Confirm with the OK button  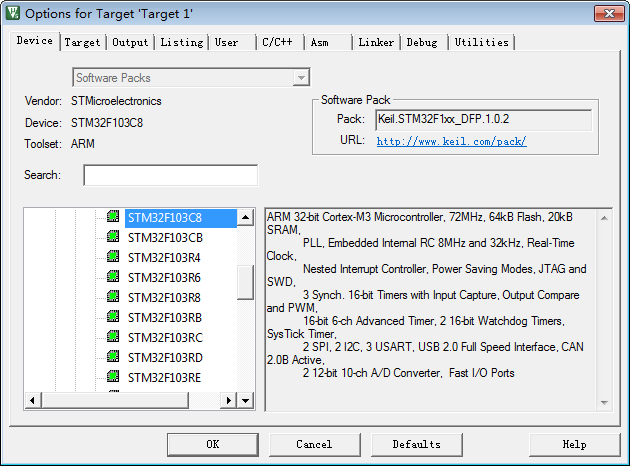pos(213,444)
